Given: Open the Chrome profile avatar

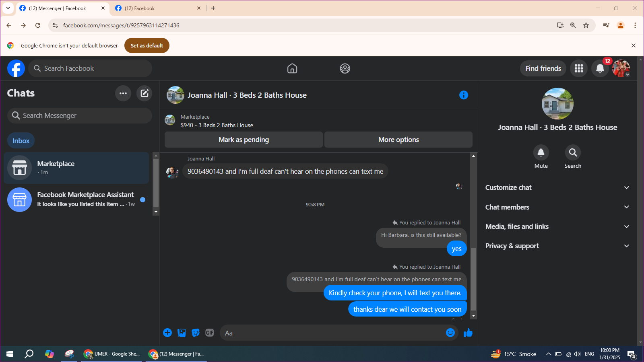Looking at the screenshot, I should point(621,25).
